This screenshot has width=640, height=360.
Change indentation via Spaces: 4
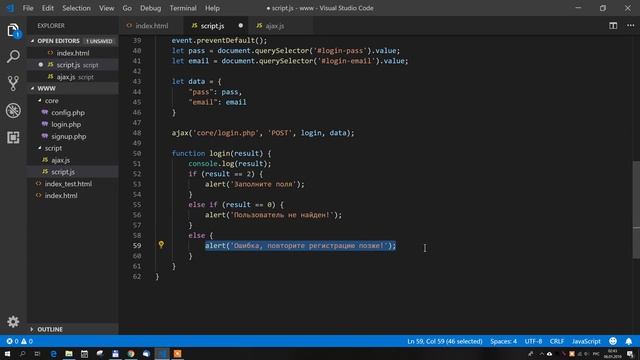point(503,341)
